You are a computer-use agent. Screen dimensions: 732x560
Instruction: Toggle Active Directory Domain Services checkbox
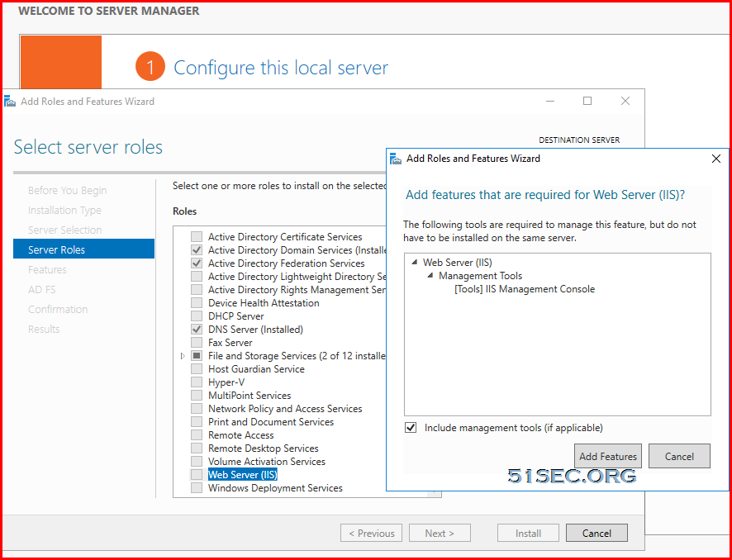click(197, 249)
